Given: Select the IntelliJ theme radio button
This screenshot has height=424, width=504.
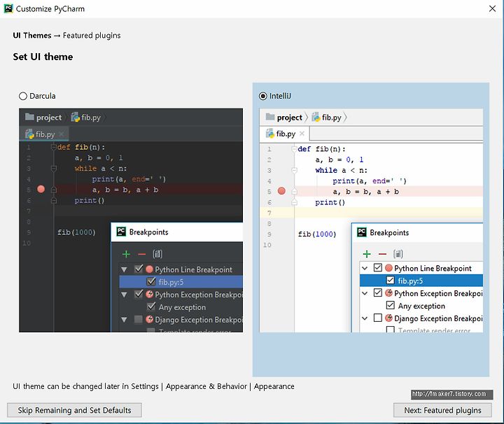Looking at the screenshot, I should pos(263,96).
